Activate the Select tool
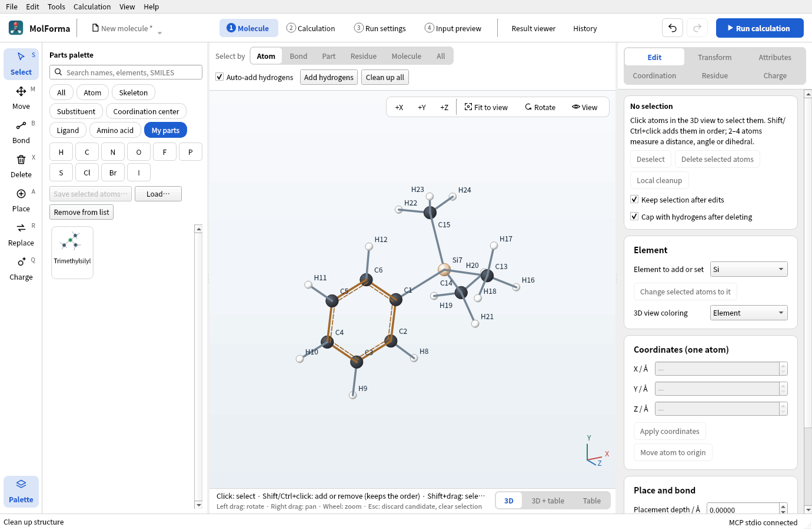This screenshot has width=812, height=530. coord(21,64)
